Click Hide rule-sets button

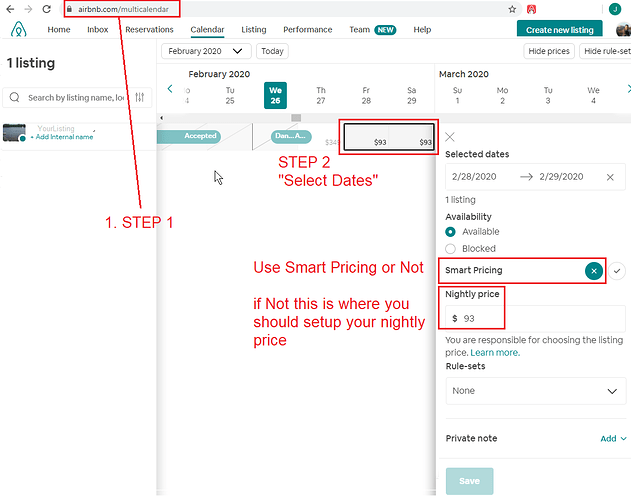tap(606, 51)
